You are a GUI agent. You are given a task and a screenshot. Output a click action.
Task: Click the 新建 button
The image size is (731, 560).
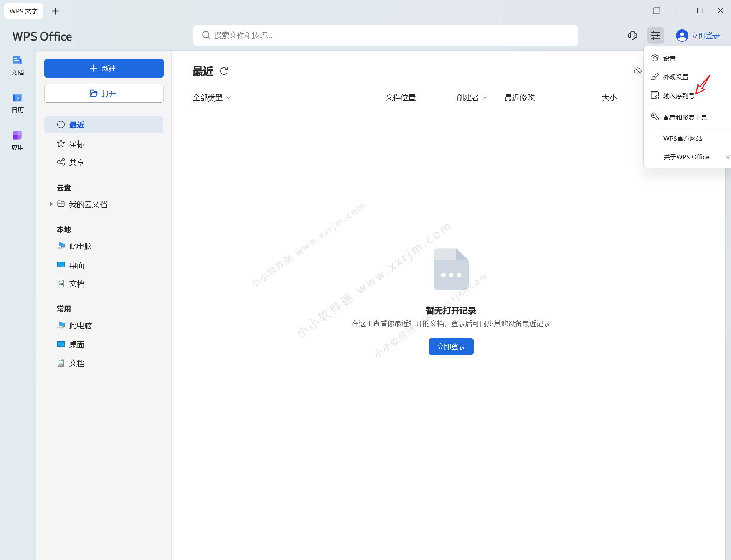coord(104,68)
